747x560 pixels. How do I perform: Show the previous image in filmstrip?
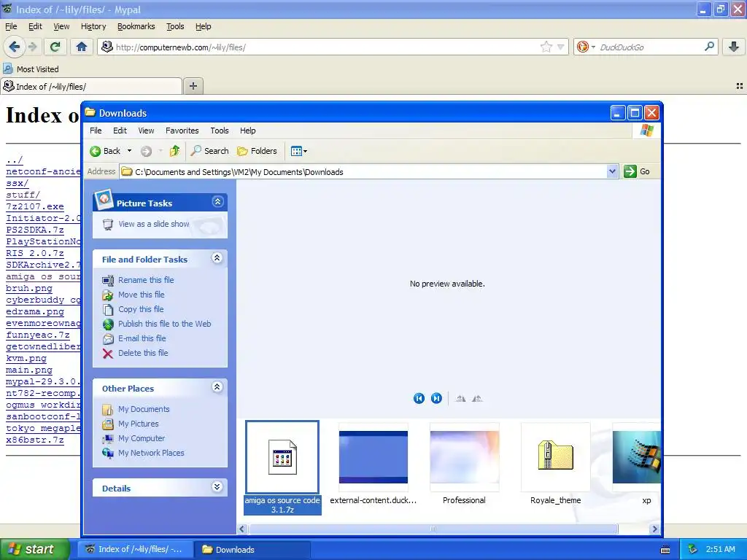click(419, 398)
